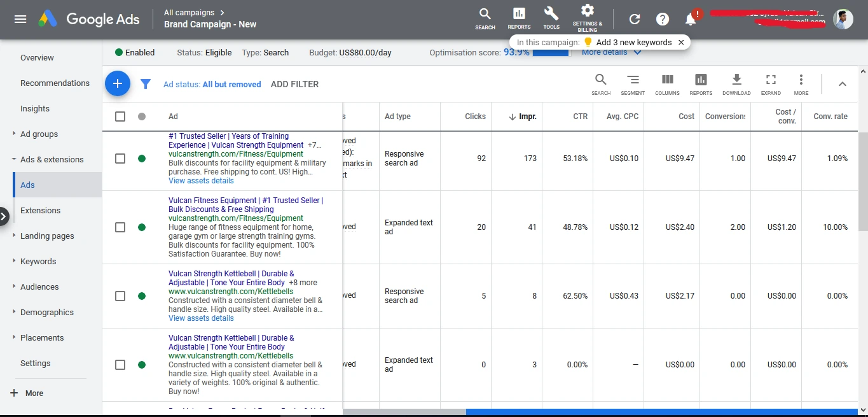868x417 pixels.
Task: Open the More options kebab menu
Action: (x=801, y=84)
